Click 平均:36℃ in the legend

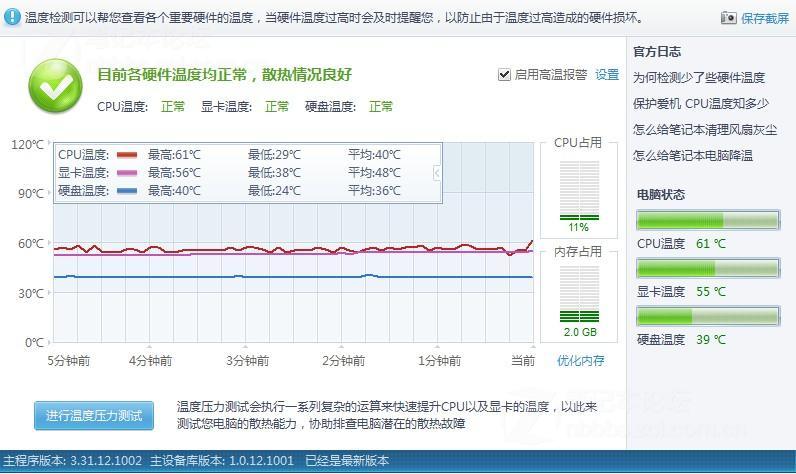[374, 191]
